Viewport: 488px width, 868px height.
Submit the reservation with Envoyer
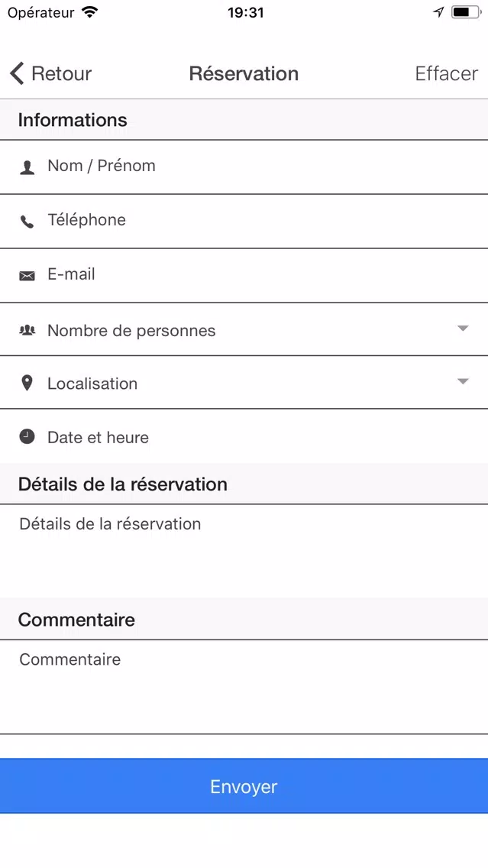click(244, 786)
